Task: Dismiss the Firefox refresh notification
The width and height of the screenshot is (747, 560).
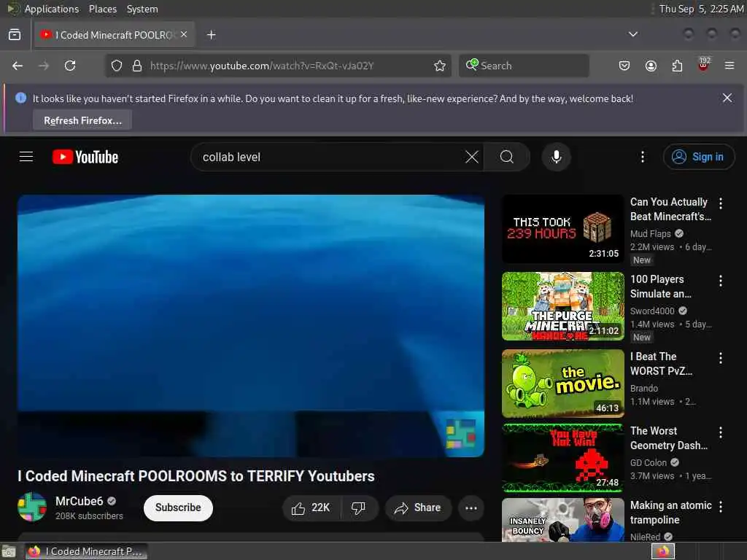Action: point(727,98)
